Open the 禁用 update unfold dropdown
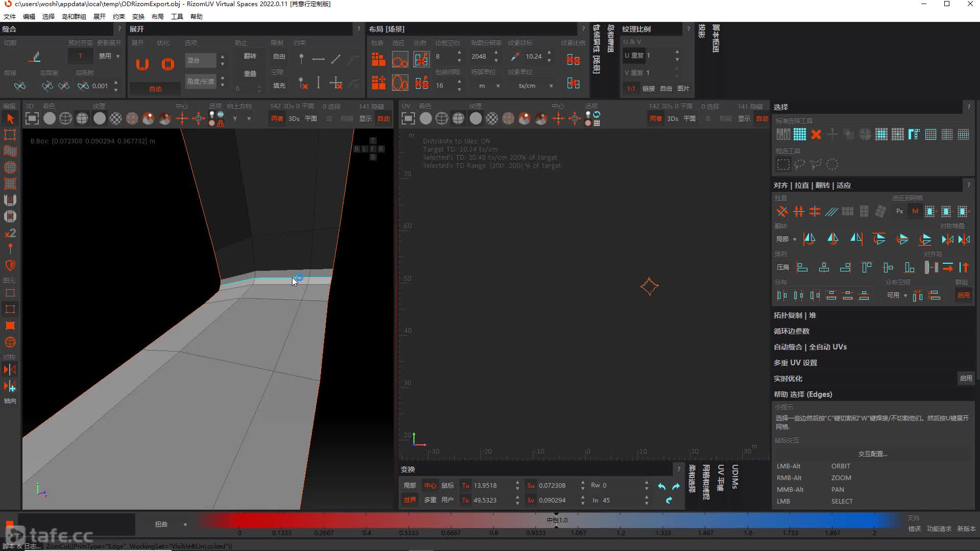The width and height of the screenshot is (980, 551). pyautogui.click(x=109, y=56)
